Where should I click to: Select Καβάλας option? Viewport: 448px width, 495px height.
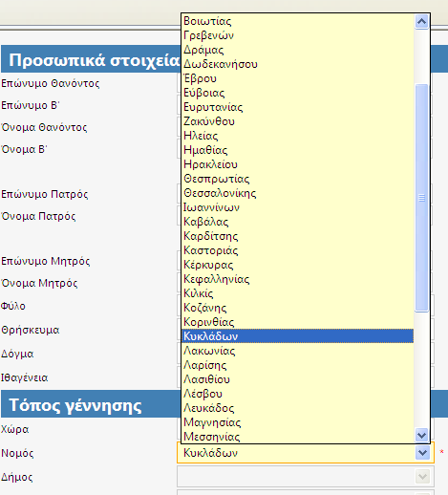click(x=298, y=222)
